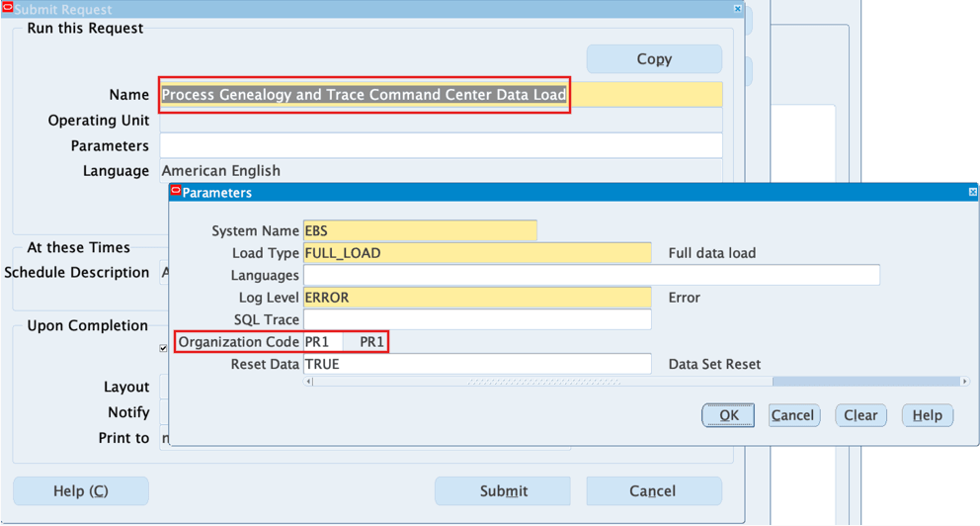The image size is (980, 526).
Task: Close the Parameters dialog window
Action: click(972, 192)
